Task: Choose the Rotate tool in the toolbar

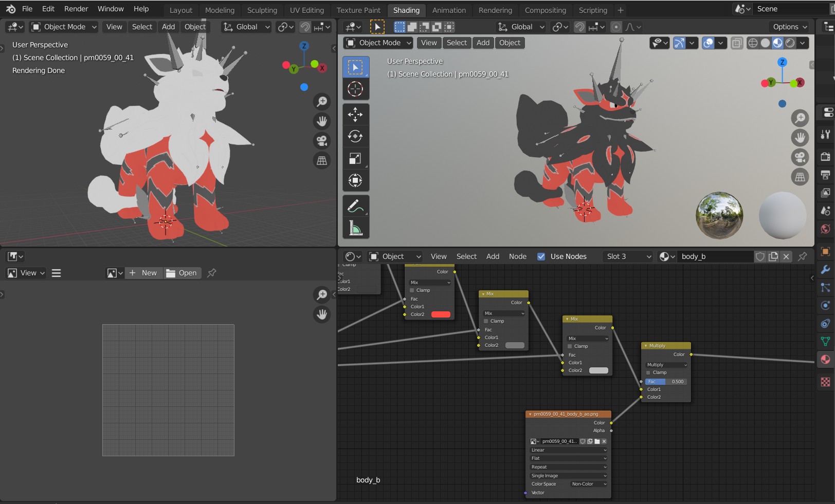Action: [x=355, y=136]
